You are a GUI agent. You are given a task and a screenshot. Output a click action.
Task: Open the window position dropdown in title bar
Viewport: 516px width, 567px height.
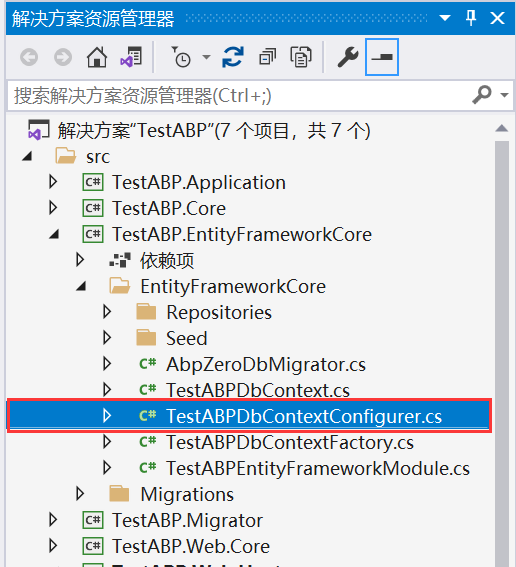point(445,18)
